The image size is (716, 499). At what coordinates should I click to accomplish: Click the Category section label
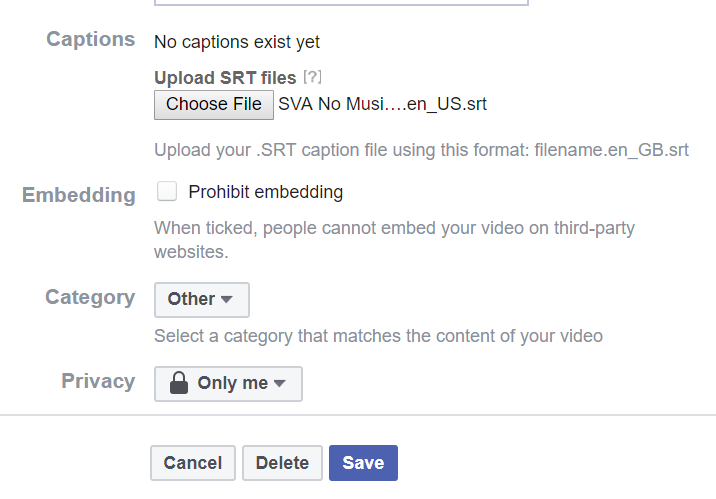90,298
